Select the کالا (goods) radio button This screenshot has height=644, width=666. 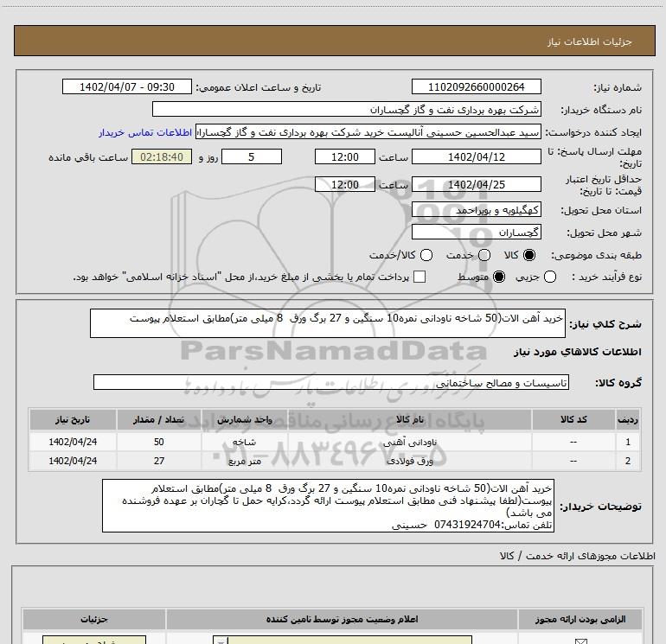pyautogui.click(x=529, y=255)
